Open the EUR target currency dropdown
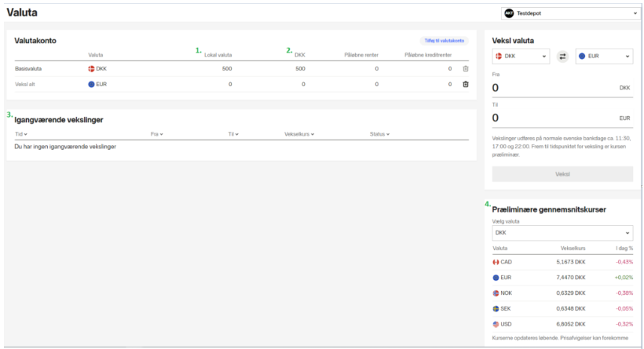 pos(604,56)
